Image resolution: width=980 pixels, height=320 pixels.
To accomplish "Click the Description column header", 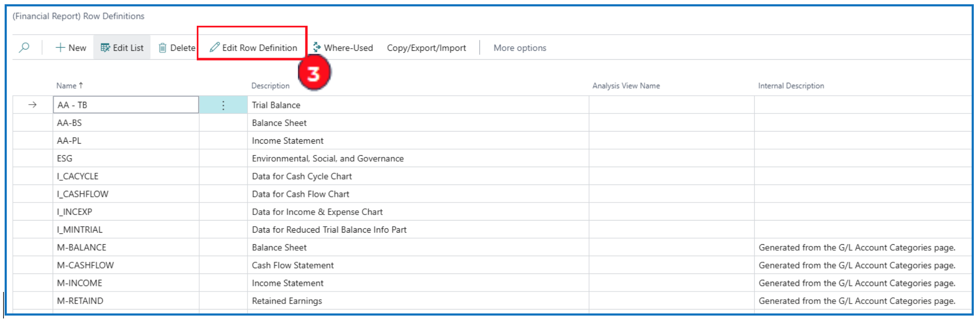I will coord(270,85).
